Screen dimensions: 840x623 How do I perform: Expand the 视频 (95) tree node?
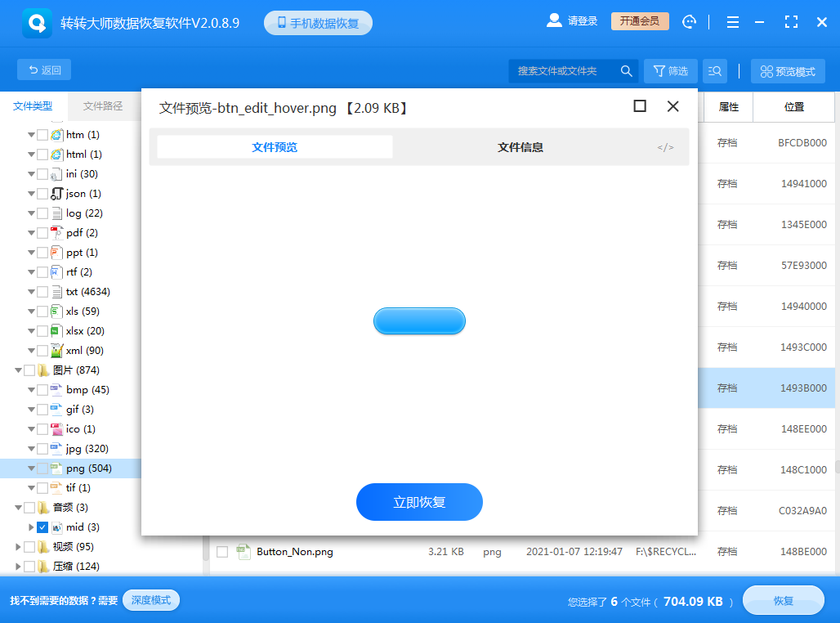point(18,546)
